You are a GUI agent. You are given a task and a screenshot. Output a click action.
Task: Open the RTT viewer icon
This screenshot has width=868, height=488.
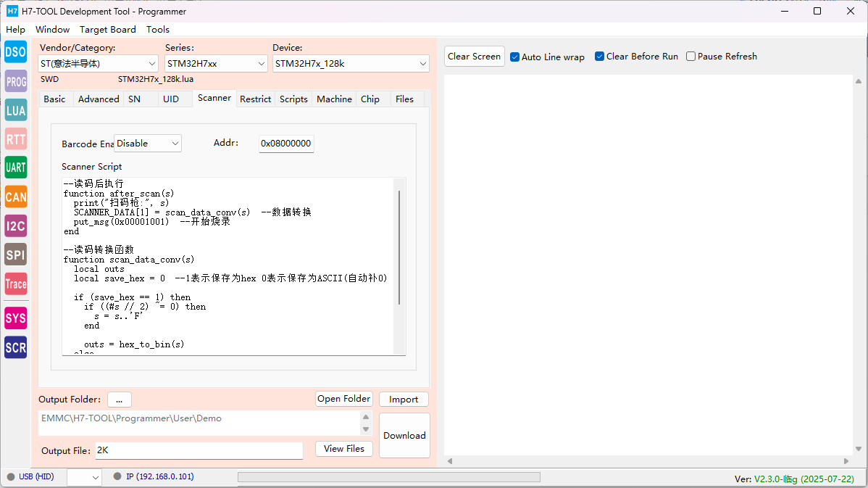pos(15,139)
